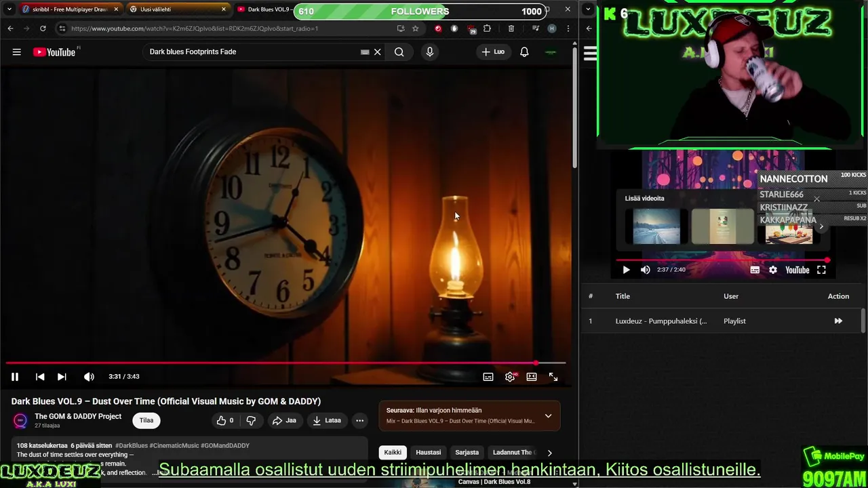Select the Kaikki filter chip
The width and height of the screenshot is (868, 488).
point(393,453)
